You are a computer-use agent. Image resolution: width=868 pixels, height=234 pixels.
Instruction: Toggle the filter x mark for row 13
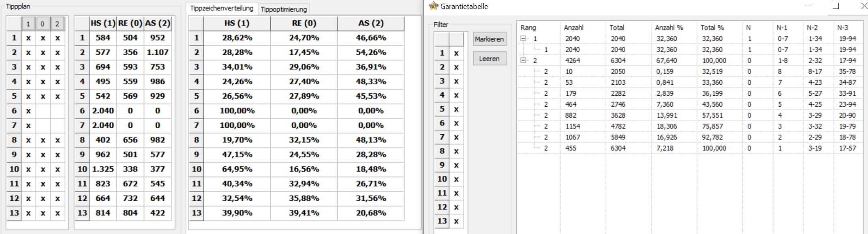coord(456,221)
